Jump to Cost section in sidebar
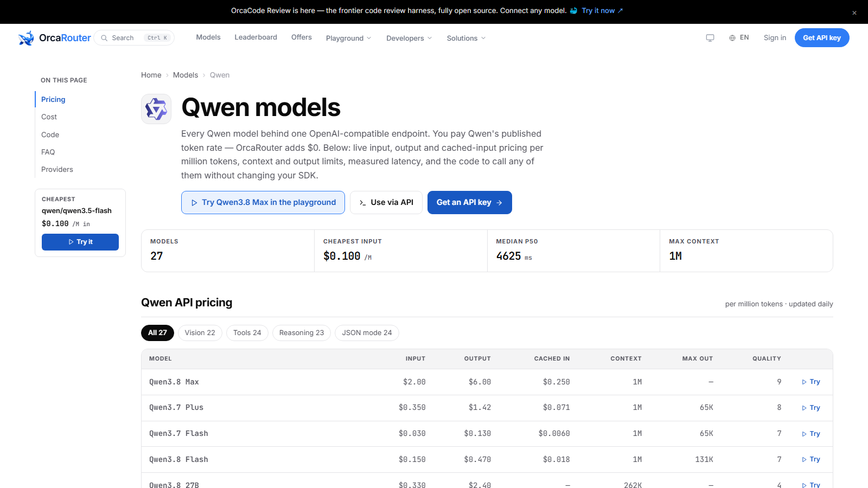Viewport: 868px width, 488px height. 49,117
